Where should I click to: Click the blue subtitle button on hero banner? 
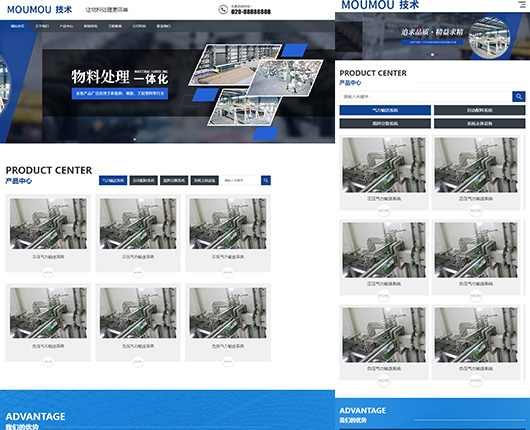click(x=120, y=93)
